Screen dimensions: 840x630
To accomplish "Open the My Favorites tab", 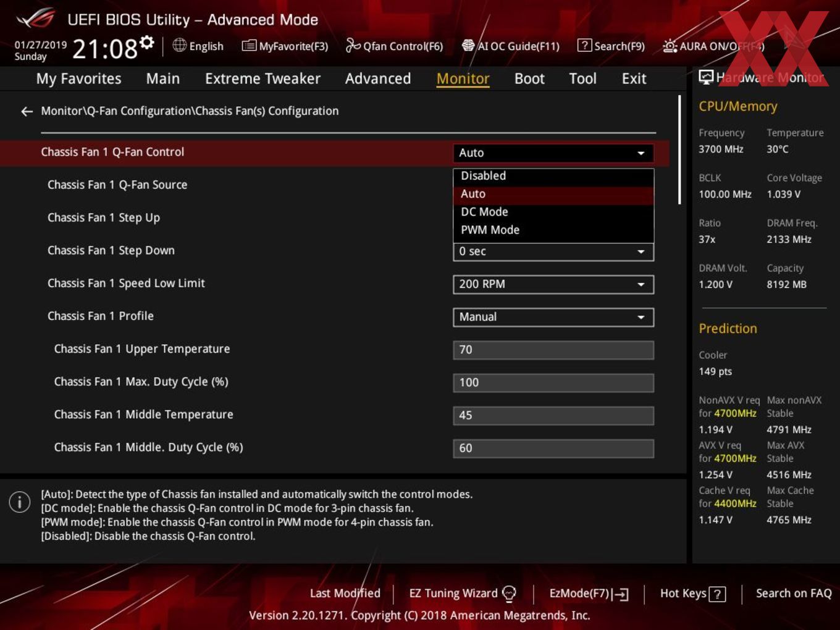I will tap(78, 78).
